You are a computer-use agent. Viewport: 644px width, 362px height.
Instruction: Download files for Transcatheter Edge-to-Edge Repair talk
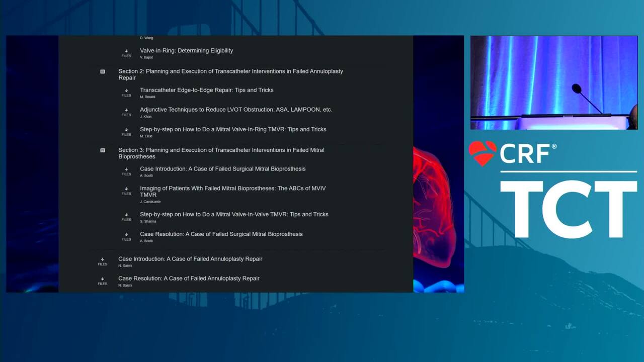pyautogui.click(x=126, y=93)
